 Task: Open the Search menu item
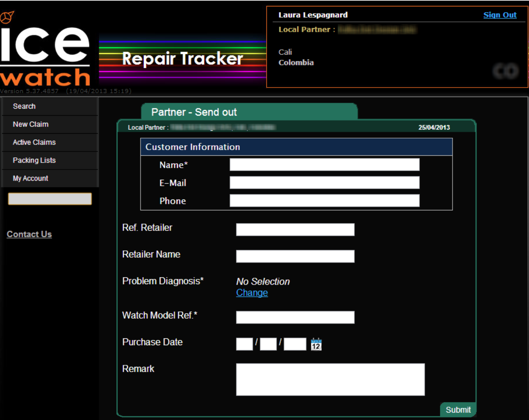point(24,106)
